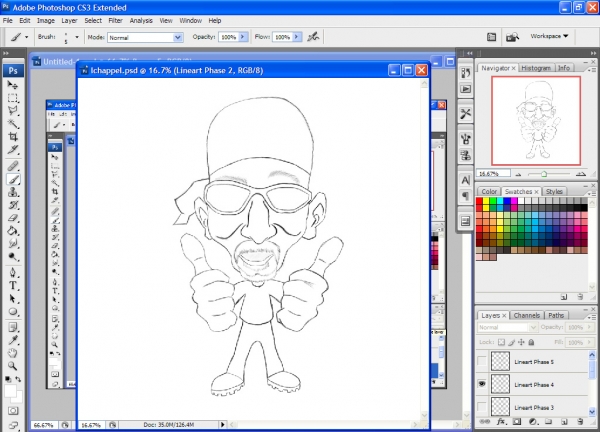Switch to the Color tab
Screen dimensions: 600x432
(x=489, y=191)
